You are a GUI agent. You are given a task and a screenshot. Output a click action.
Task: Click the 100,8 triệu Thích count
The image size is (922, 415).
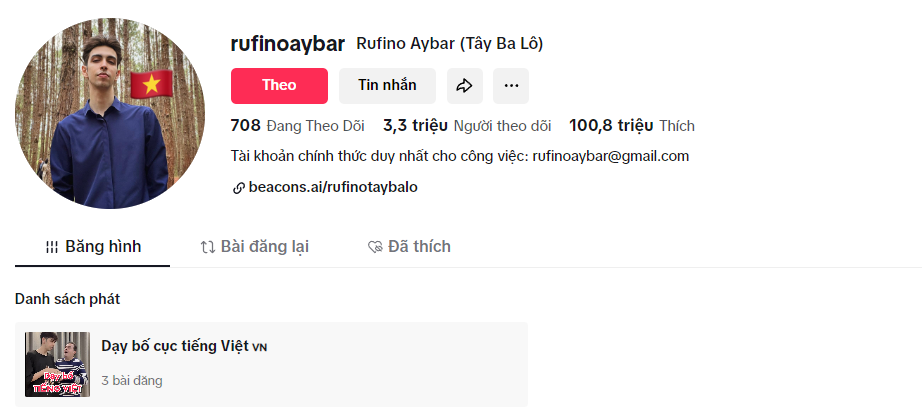pyautogui.click(x=631, y=126)
